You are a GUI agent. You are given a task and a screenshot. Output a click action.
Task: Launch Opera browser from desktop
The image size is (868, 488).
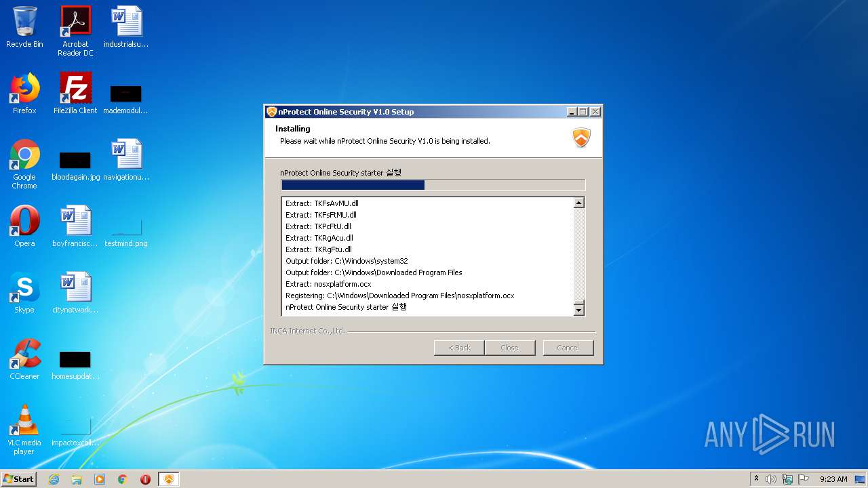pos(24,226)
